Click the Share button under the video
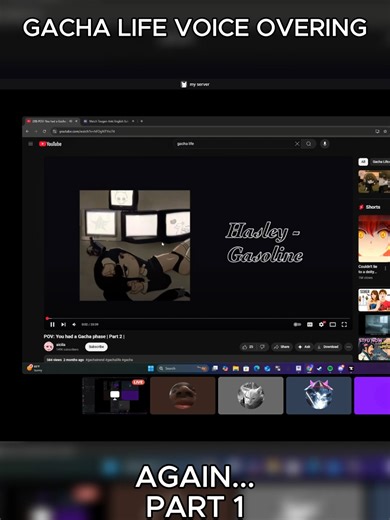Screen dimensions: 390x520 click(x=282, y=347)
